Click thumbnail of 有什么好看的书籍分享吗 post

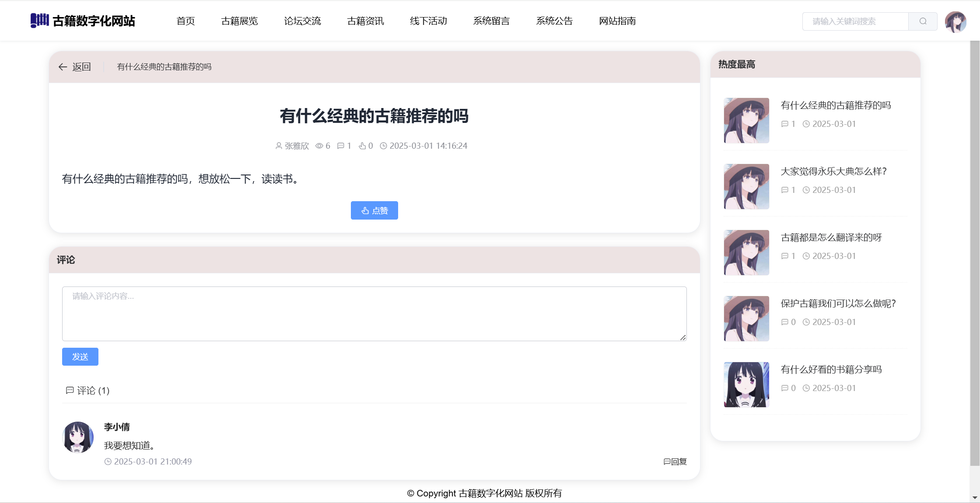[x=746, y=384]
